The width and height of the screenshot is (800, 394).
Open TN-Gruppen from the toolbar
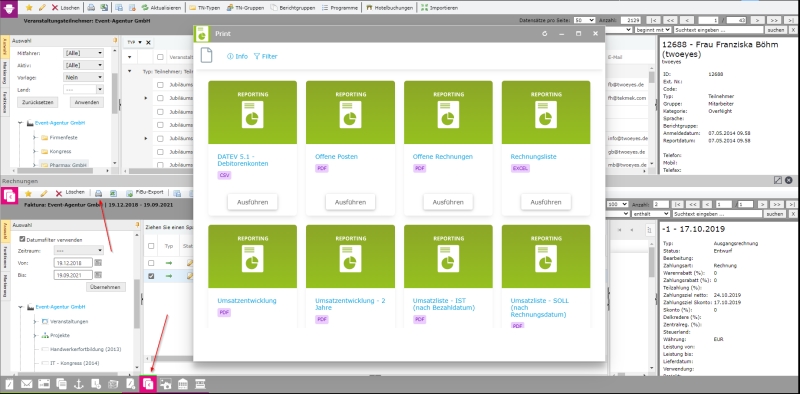point(244,8)
